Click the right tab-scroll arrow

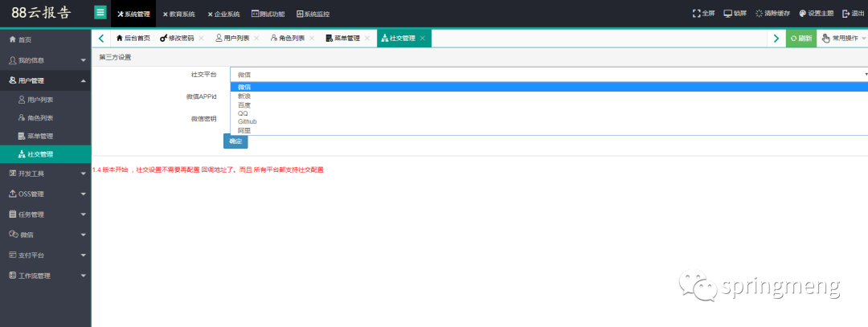click(x=776, y=39)
